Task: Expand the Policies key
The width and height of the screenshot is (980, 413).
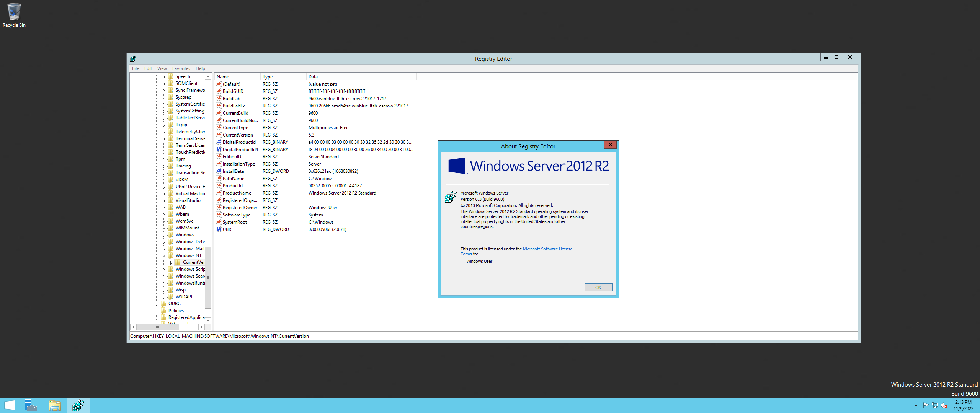Action: 157,311
